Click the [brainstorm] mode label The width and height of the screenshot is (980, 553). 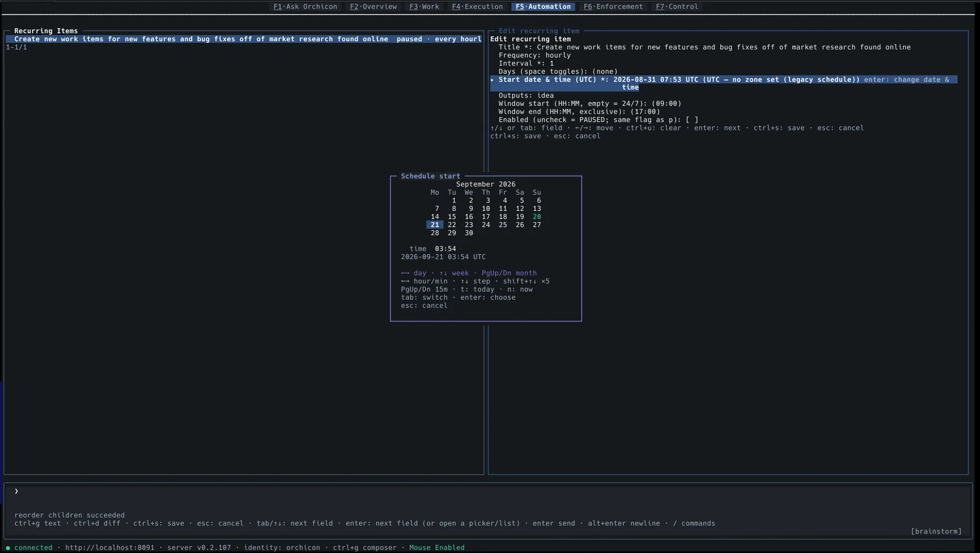click(936, 532)
